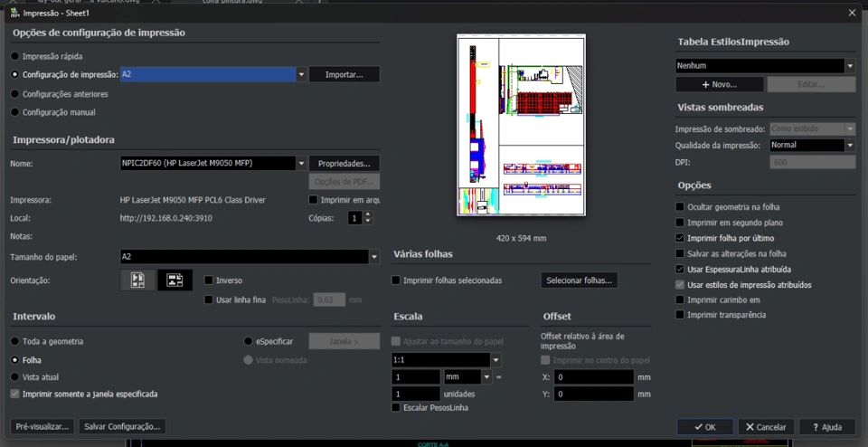The height and width of the screenshot is (447, 868).
Task: Open the mm units dropdown
Action: [x=486, y=377]
